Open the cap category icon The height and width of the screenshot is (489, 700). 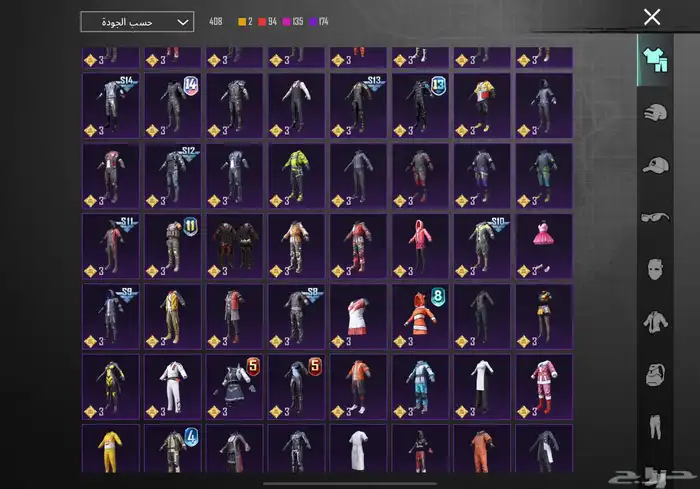[654, 164]
